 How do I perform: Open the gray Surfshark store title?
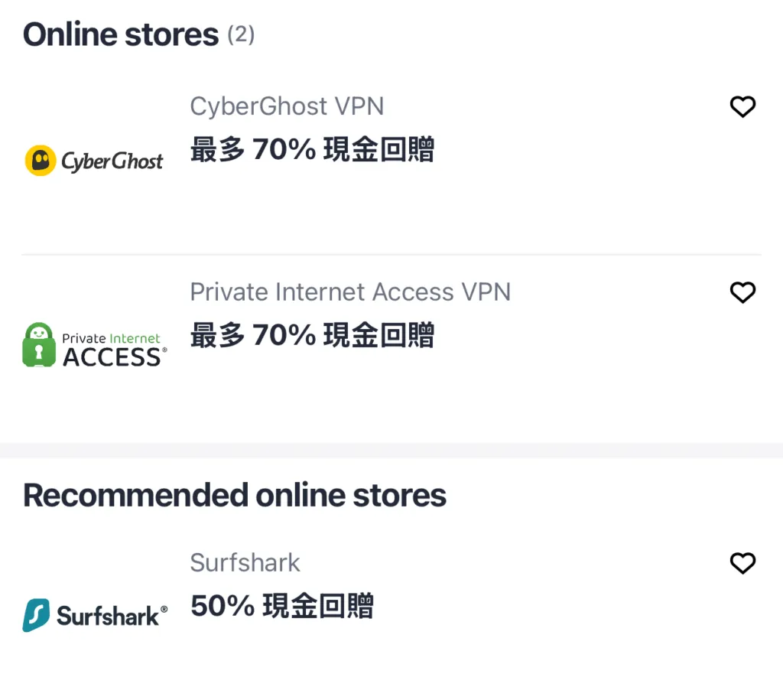(245, 563)
